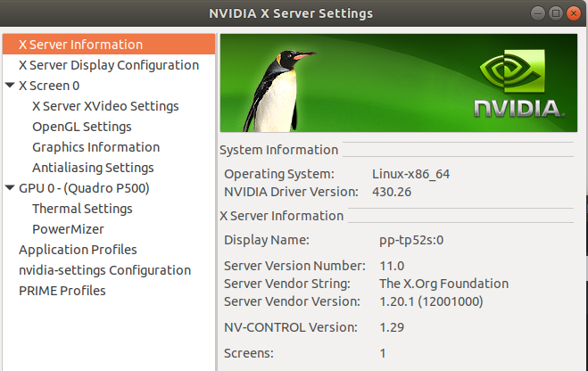Collapse the GPU 0 tree node arrow
Viewport: 588px width, 371px height.
point(10,188)
